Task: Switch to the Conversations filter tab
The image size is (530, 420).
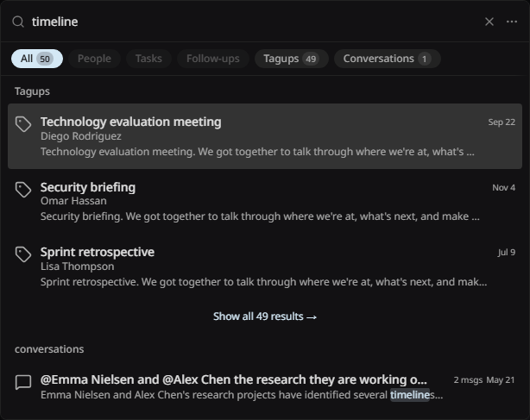Action: (388, 59)
